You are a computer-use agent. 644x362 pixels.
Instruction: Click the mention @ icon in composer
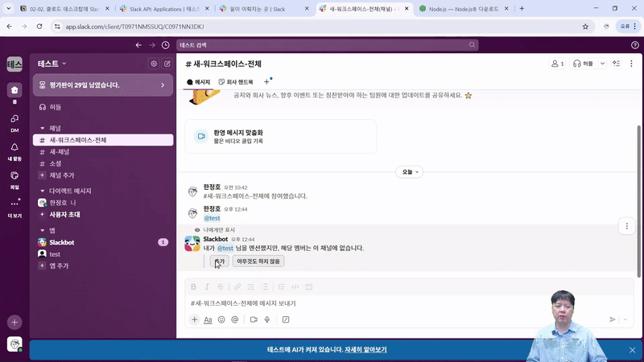tap(235, 319)
